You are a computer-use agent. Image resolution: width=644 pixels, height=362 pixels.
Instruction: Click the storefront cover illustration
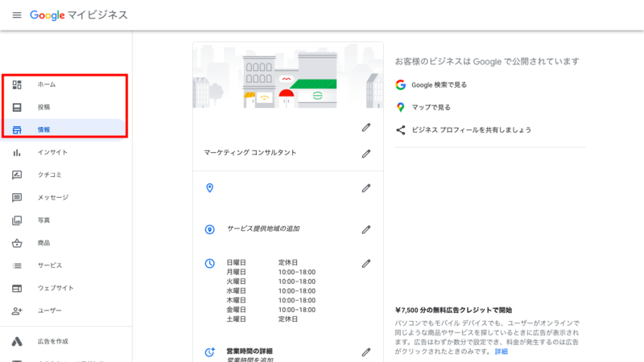(x=288, y=76)
